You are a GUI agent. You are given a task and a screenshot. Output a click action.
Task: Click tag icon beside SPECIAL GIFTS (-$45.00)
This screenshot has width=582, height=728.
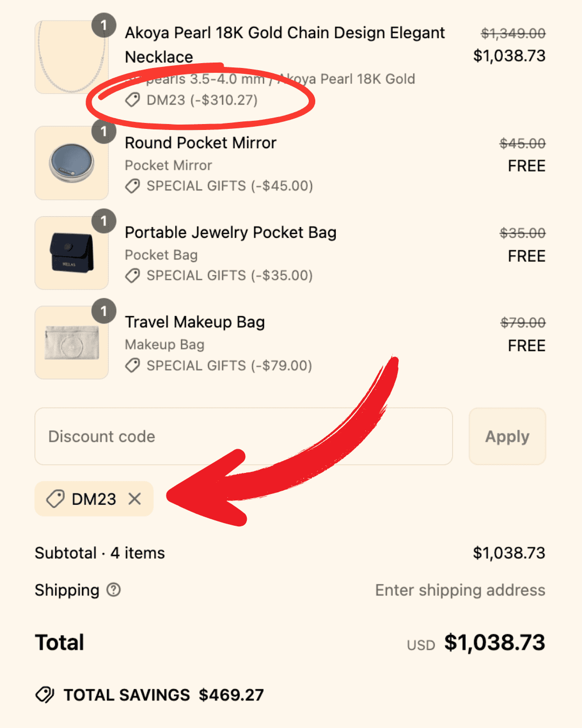click(133, 186)
